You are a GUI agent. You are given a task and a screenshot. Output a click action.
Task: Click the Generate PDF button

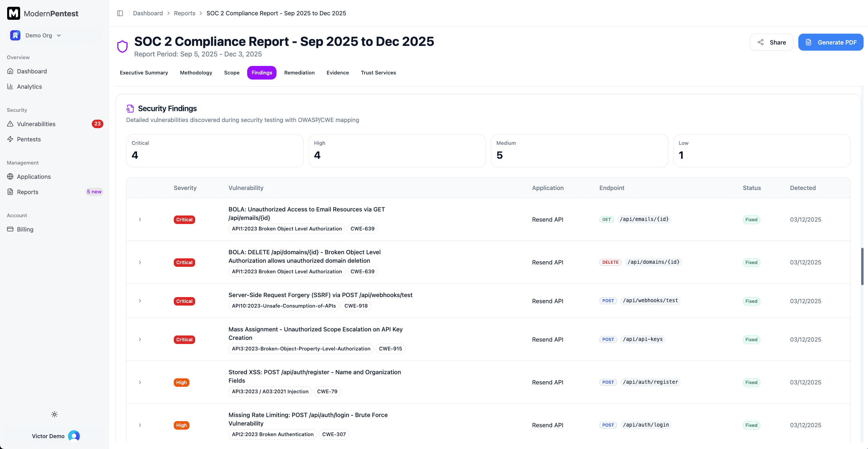click(830, 42)
